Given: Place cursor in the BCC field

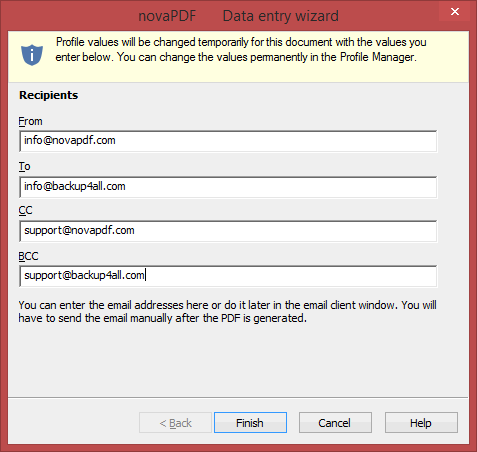Looking at the screenshot, I should click(x=228, y=276).
